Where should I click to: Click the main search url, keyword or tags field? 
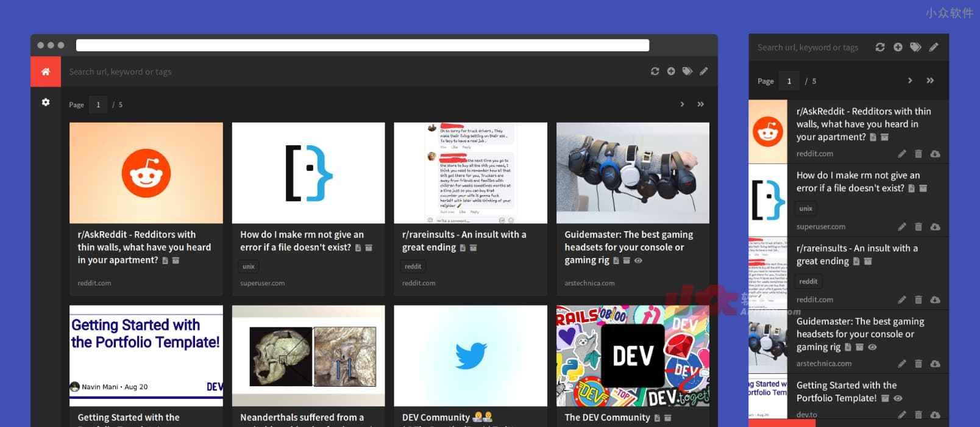point(353,72)
